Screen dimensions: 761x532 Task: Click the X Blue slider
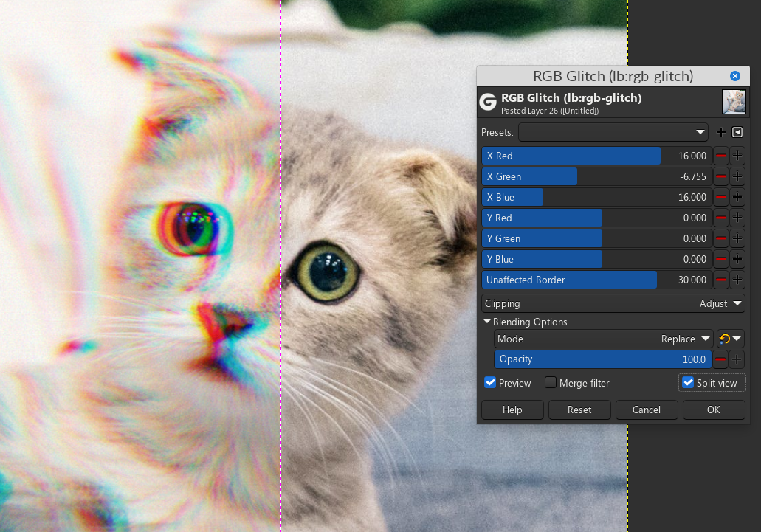click(597, 197)
